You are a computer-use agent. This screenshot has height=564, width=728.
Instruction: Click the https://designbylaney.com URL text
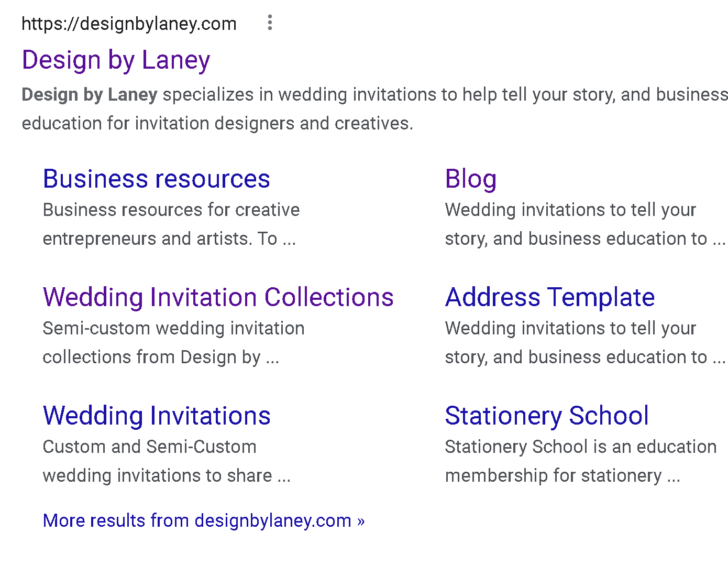(129, 24)
